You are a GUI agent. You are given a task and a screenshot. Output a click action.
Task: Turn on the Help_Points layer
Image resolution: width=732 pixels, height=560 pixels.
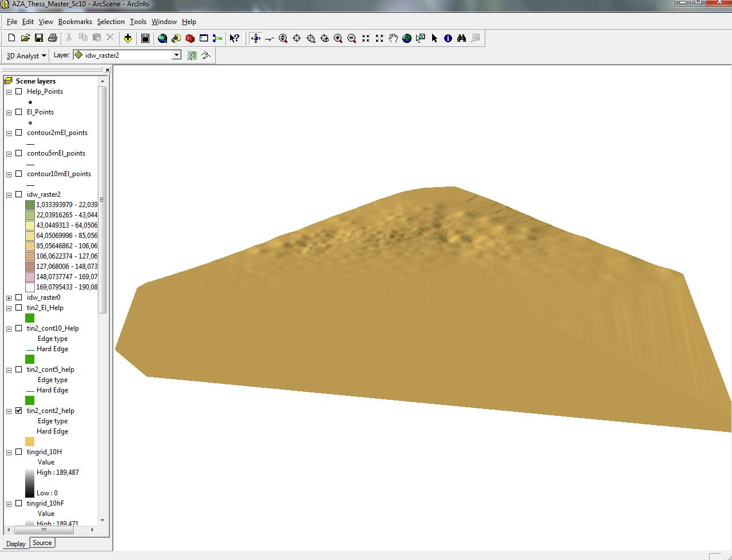[x=19, y=92]
